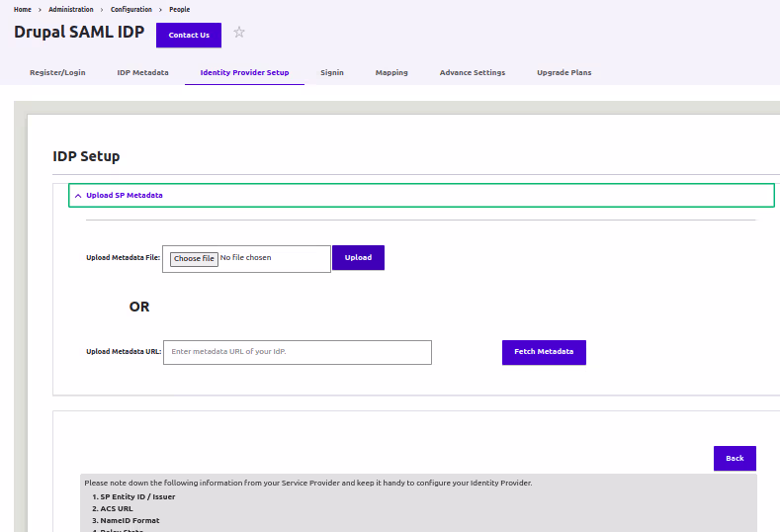
Task: Click the 'No file chosen' text
Action: click(x=246, y=258)
